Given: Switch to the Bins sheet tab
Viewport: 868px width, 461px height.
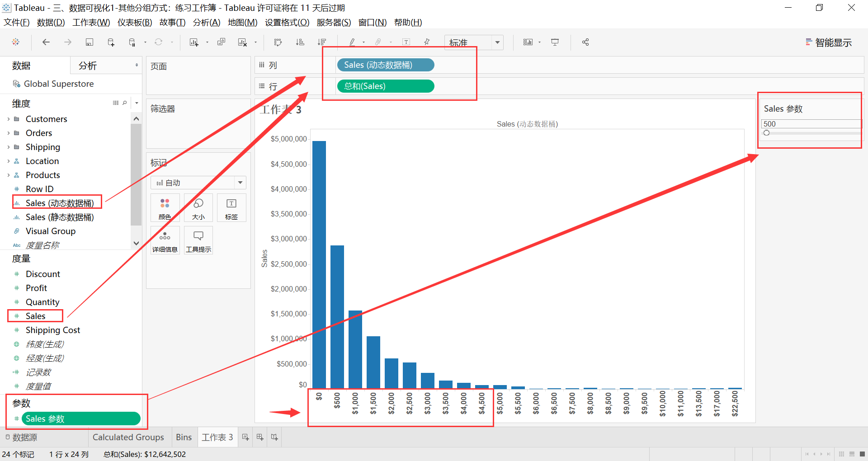Looking at the screenshot, I should click(x=184, y=437).
